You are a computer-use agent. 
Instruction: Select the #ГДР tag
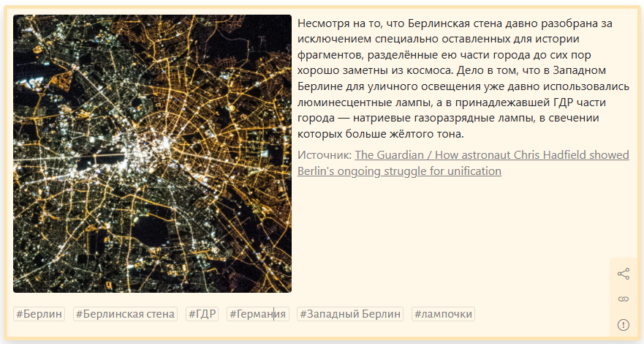tap(202, 314)
